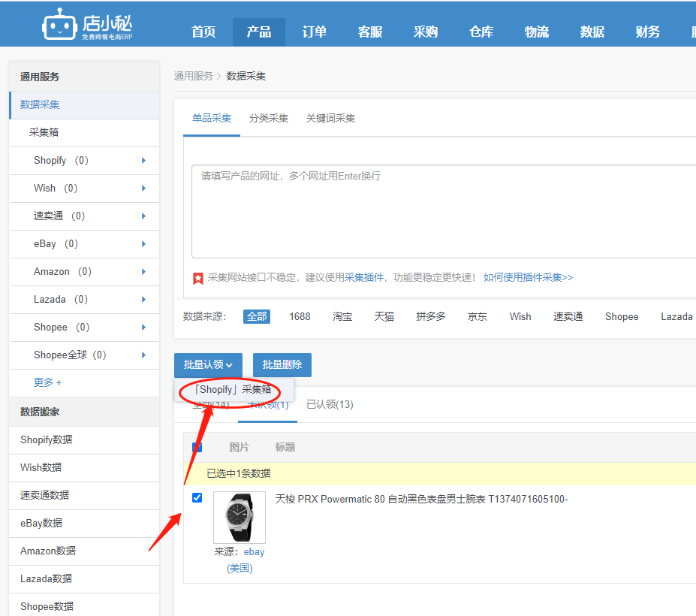Uncheck the 天梭 PRX watch product checkbox

pos(197,497)
